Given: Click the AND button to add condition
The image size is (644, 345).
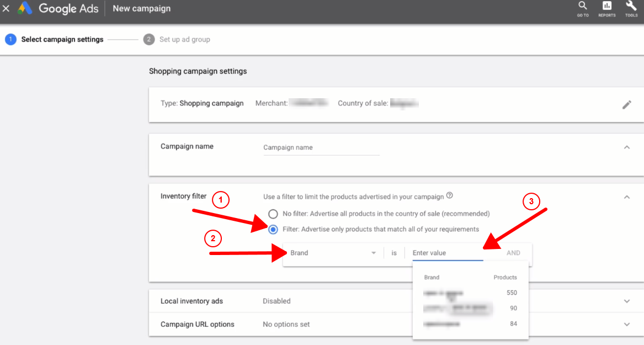Looking at the screenshot, I should click(513, 253).
